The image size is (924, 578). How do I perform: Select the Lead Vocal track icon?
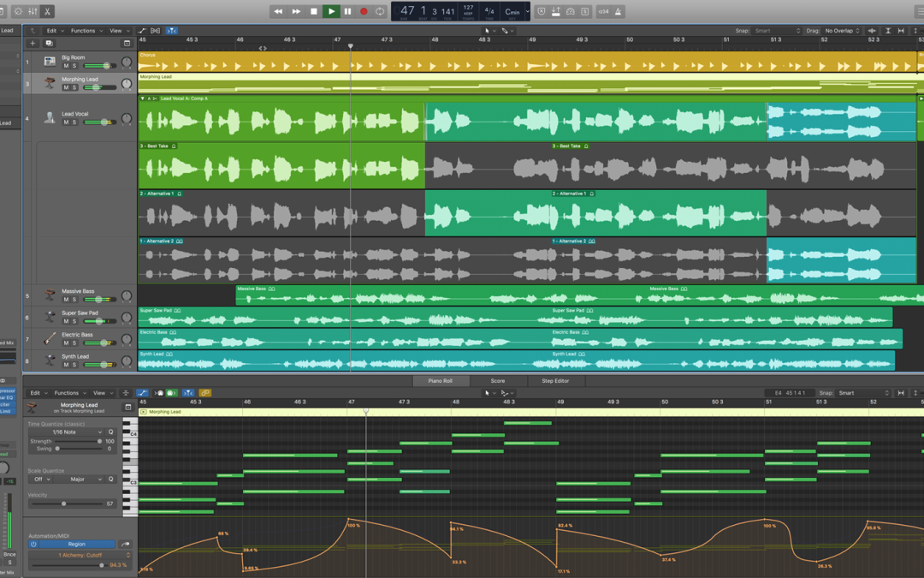50,118
